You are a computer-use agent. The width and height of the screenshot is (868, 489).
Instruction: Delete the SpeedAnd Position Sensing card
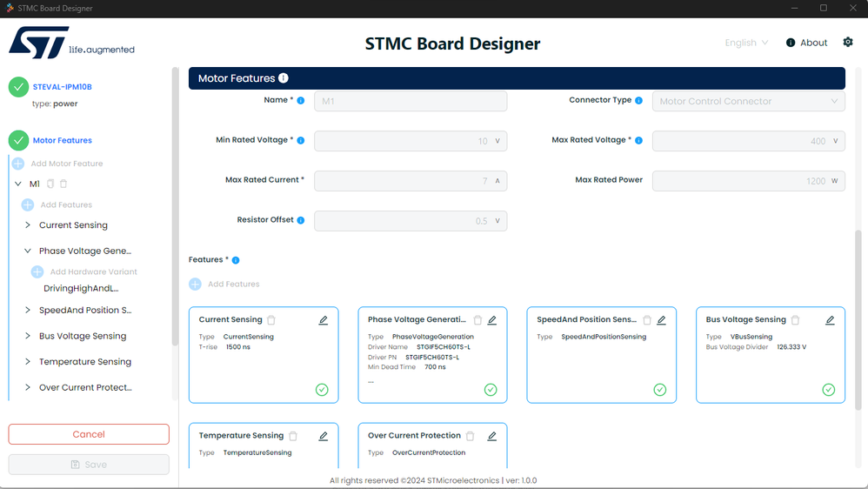click(647, 320)
